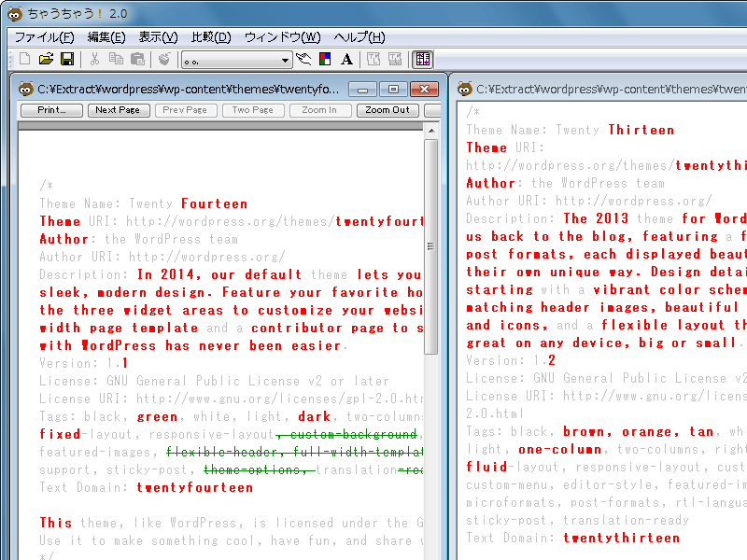Open the ヘルプ(H) menu
Viewport: 747px width, 560px height.
pos(359,37)
